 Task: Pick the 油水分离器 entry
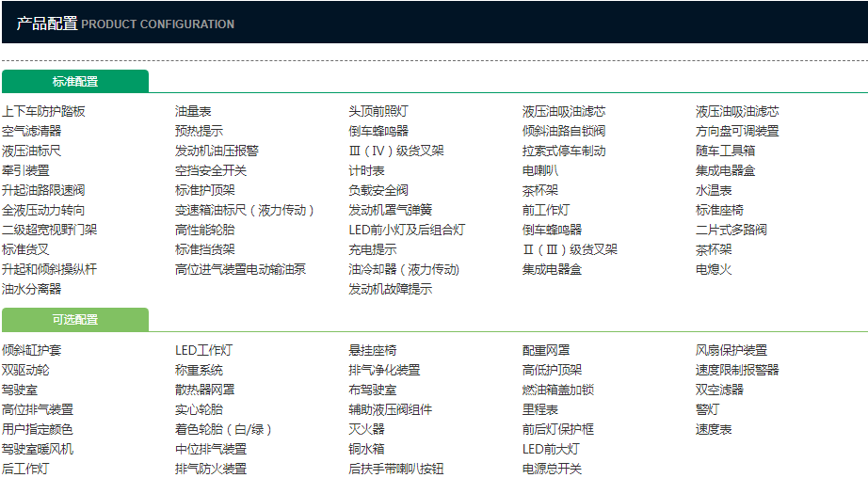point(31,289)
